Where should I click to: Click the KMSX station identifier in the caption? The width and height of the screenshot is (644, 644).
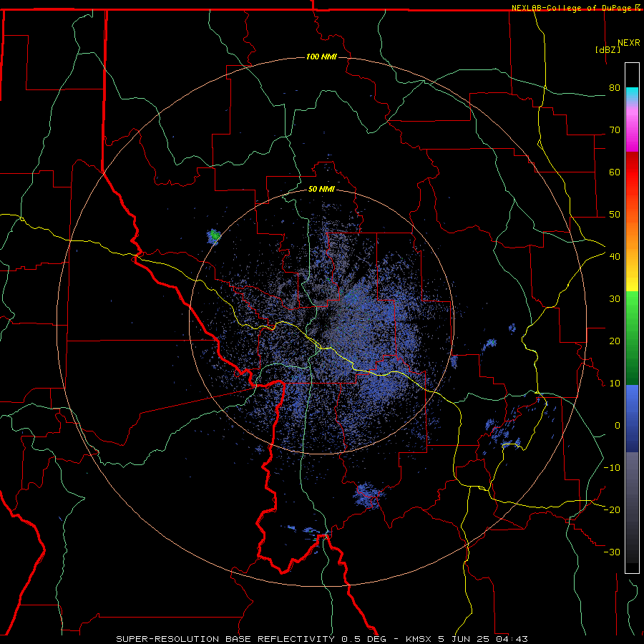pyautogui.click(x=419, y=639)
